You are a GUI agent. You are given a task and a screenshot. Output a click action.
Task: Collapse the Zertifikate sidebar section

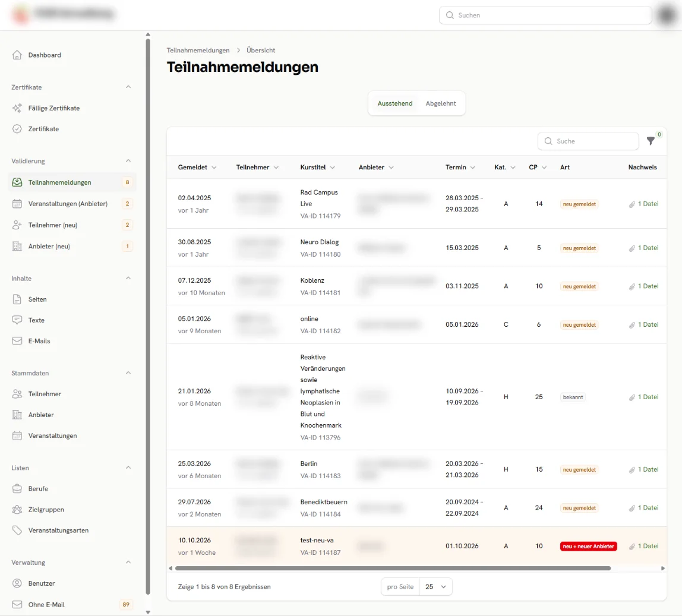click(128, 87)
